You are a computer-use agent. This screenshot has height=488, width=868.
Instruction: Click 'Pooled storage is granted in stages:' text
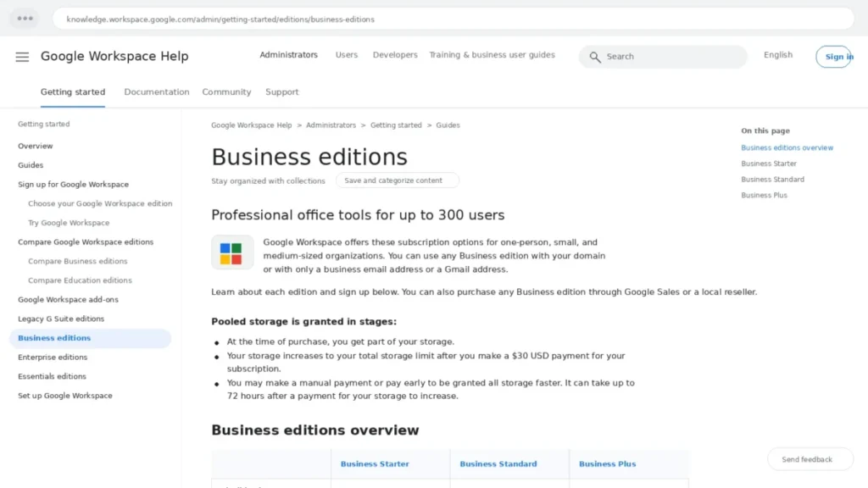[x=304, y=321]
